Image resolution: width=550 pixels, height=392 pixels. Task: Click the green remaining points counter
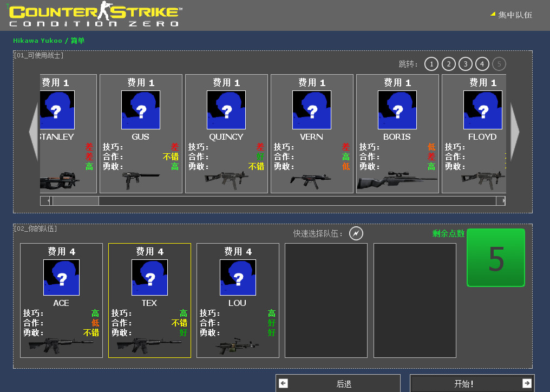coord(495,258)
